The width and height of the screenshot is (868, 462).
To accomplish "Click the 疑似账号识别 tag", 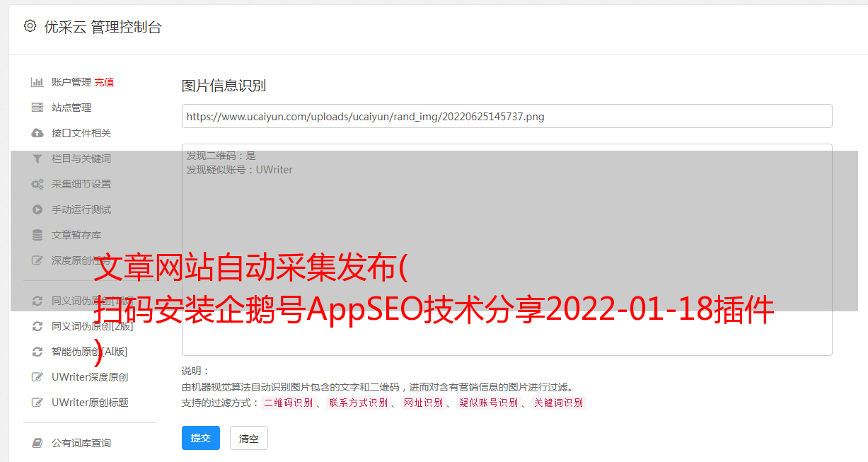I will coord(489,403).
